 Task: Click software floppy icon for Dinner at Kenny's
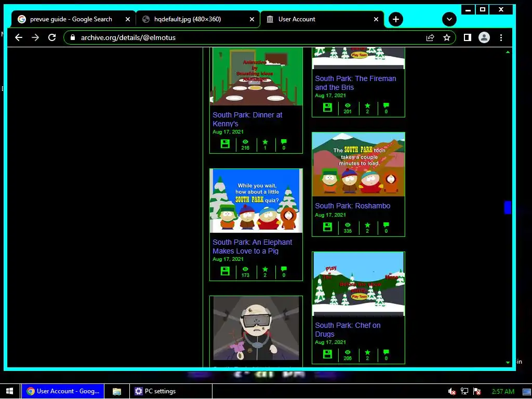[225, 144]
